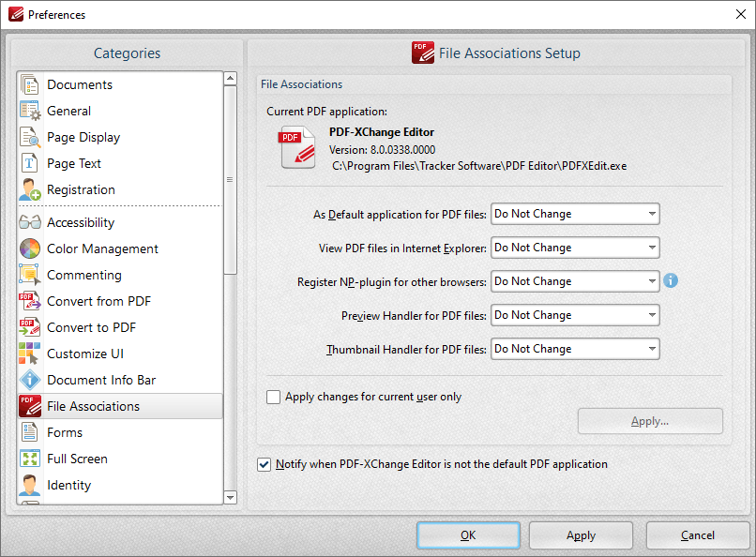Select the File Associations category label

[94, 406]
